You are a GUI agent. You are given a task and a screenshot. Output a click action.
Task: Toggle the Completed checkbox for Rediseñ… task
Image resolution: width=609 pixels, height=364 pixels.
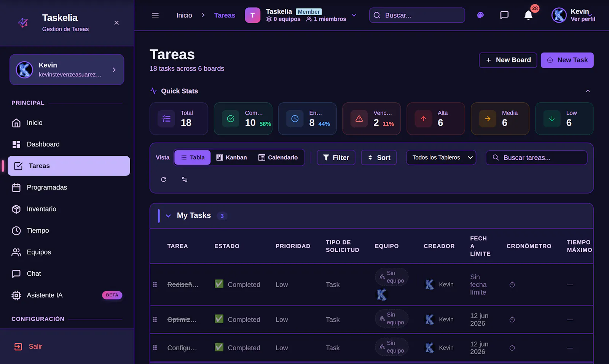click(219, 284)
